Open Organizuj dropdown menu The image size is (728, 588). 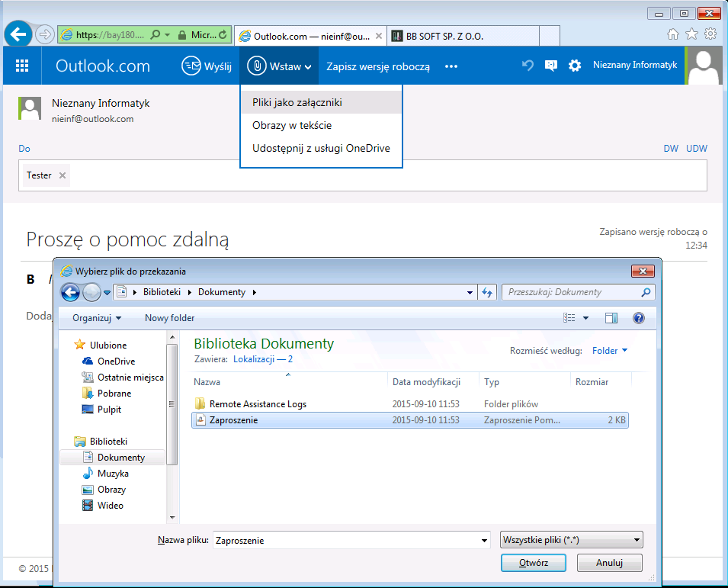point(97,318)
